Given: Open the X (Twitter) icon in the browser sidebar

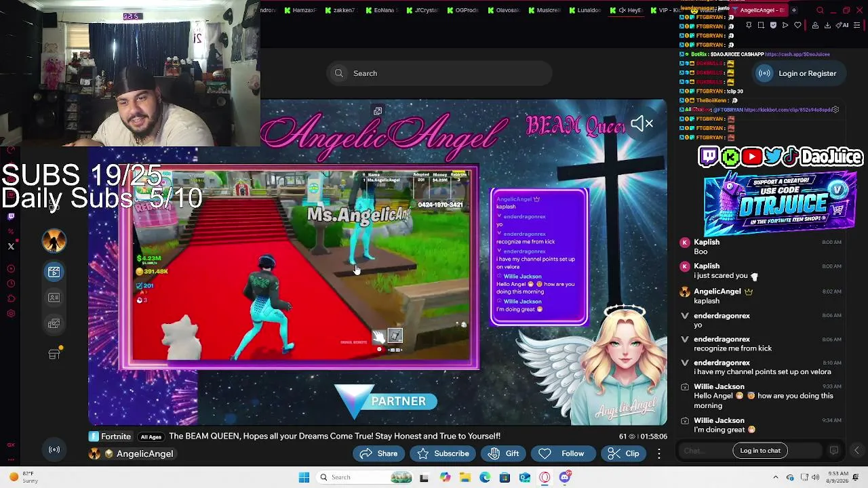Looking at the screenshot, I should 11,246.
